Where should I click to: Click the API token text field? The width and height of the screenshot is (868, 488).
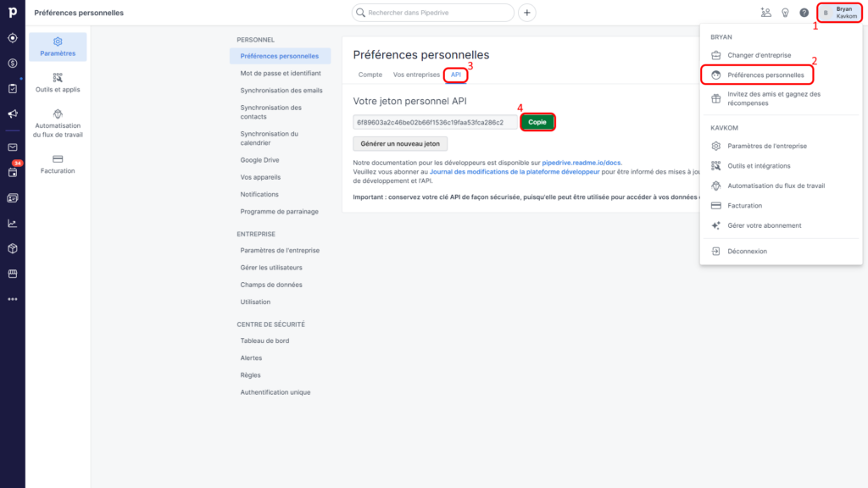click(435, 122)
